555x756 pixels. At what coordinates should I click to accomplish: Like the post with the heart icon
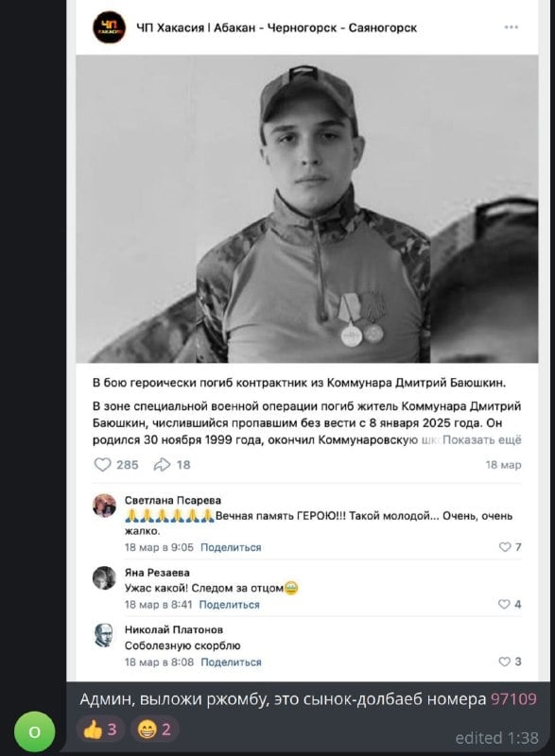[x=102, y=464]
